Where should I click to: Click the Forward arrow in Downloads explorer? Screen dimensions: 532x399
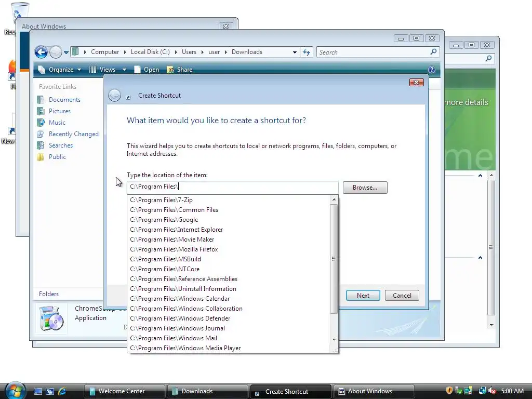click(56, 52)
